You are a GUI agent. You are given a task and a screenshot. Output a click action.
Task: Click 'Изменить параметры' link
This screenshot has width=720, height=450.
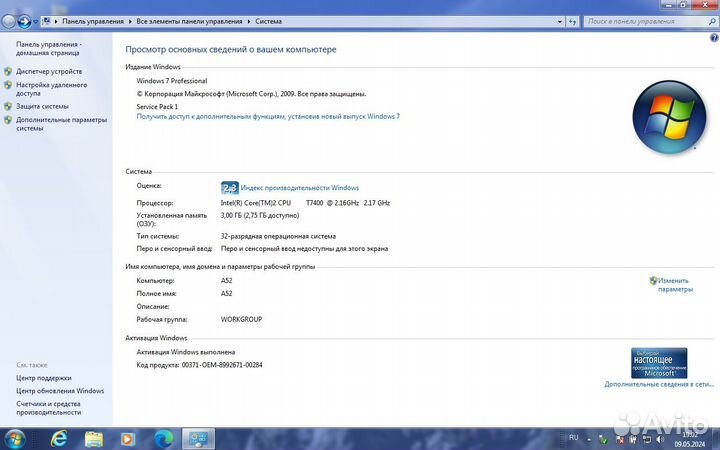click(674, 285)
